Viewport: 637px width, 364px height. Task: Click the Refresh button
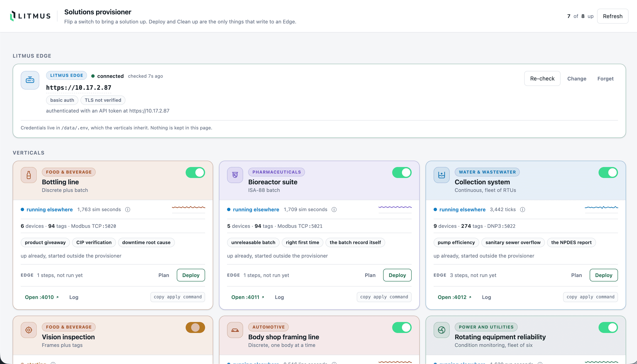(x=612, y=16)
